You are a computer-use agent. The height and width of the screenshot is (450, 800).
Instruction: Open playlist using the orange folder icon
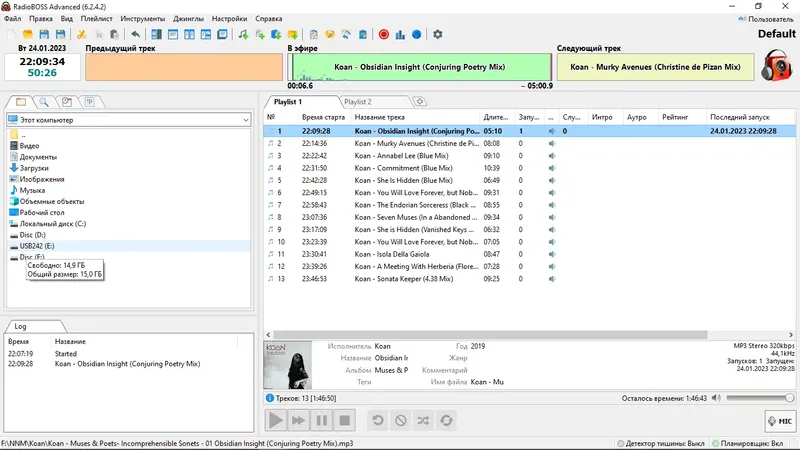(x=28, y=34)
